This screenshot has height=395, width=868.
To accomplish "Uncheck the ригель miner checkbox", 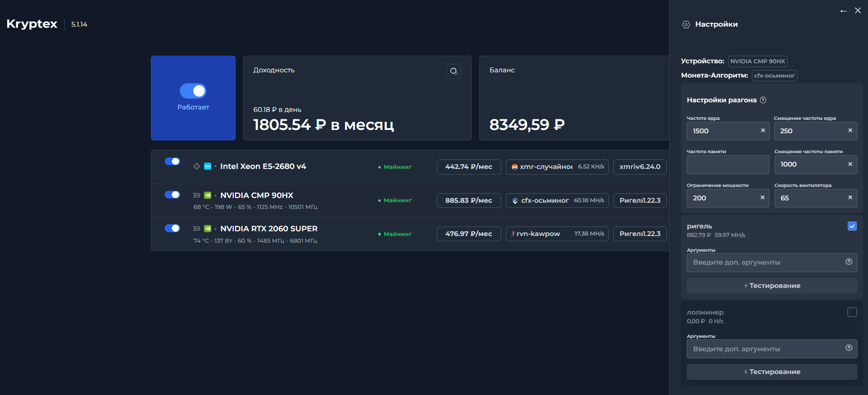I will pyautogui.click(x=852, y=226).
